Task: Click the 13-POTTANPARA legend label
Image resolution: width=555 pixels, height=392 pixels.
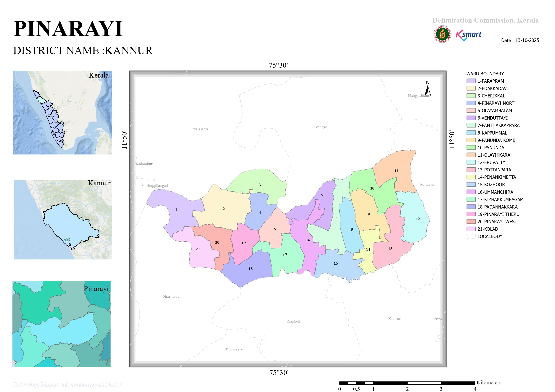Action: (x=494, y=170)
